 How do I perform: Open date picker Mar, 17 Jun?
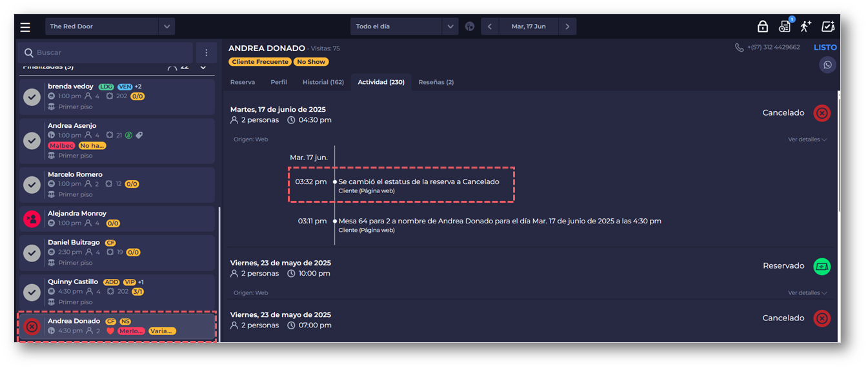[529, 26]
